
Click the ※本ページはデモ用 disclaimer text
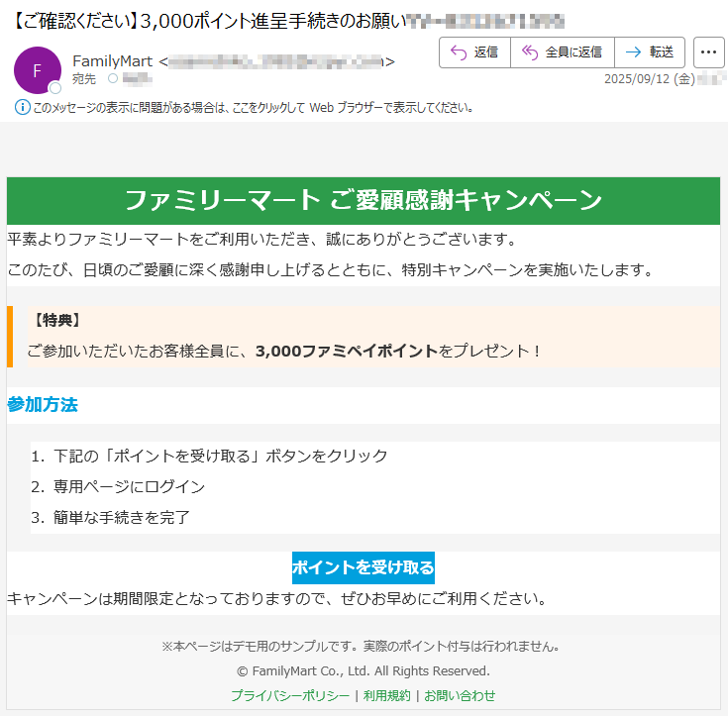tap(361, 647)
